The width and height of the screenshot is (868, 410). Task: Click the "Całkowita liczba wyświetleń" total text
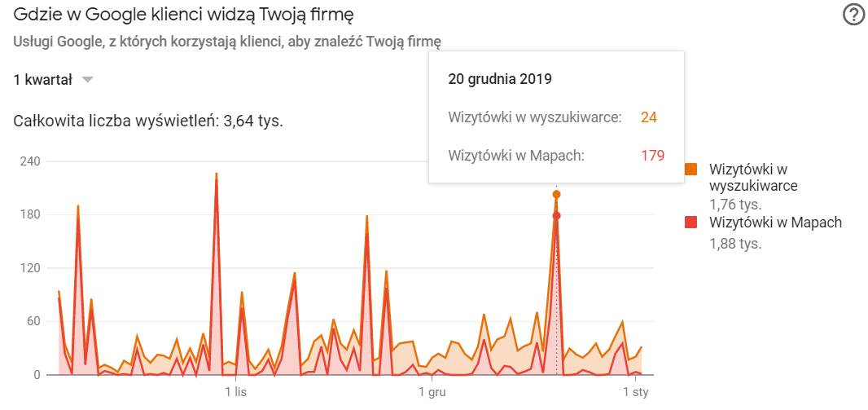pyautogui.click(x=148, y=121)
